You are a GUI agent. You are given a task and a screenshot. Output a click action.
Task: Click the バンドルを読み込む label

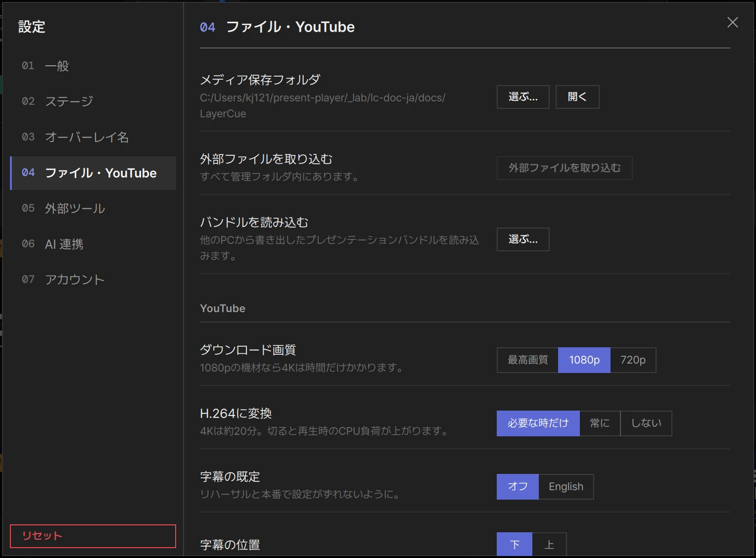[x=254, y=222]
